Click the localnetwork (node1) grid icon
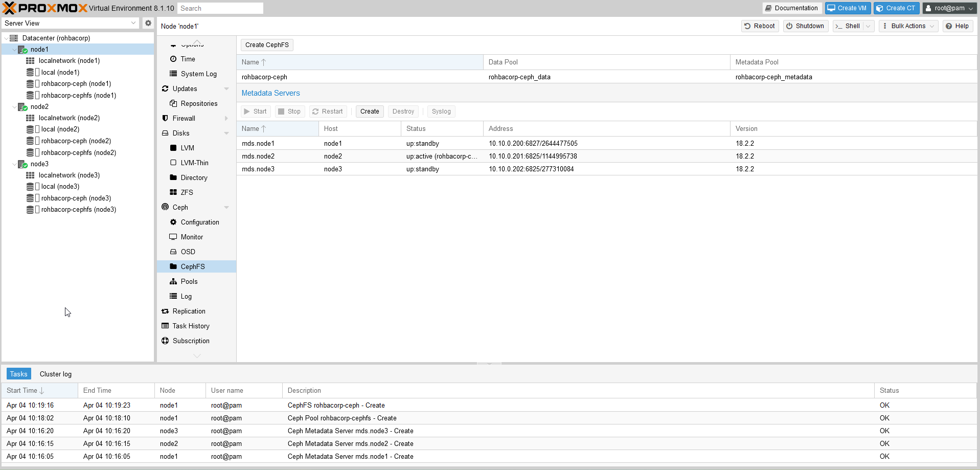This screenshot has height=470, width=980. (30, 61)
